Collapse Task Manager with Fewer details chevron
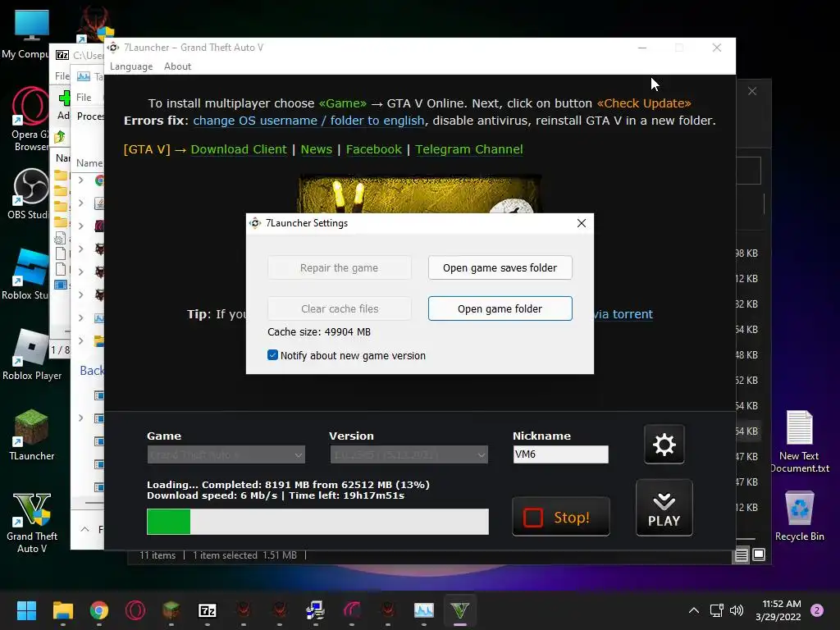 click(84, 529)
